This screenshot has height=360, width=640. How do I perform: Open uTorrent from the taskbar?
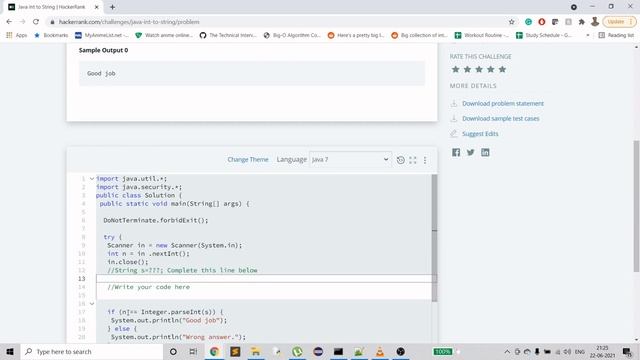coord(297,351)
